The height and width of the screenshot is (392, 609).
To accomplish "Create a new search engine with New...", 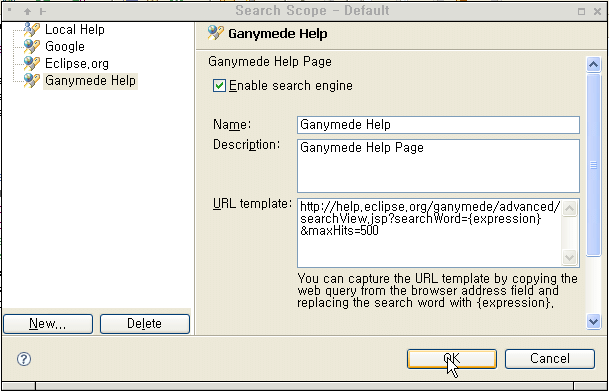I will point(48,324).
